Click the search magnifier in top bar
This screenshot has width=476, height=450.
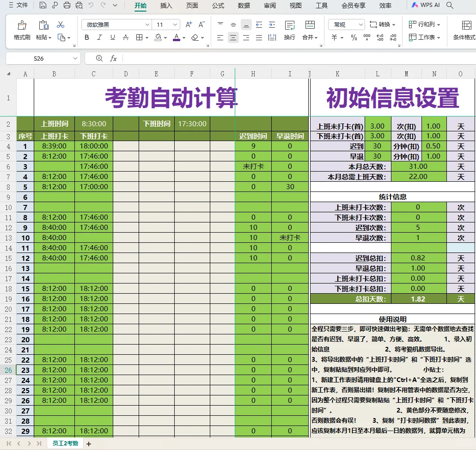click(450, 5)
